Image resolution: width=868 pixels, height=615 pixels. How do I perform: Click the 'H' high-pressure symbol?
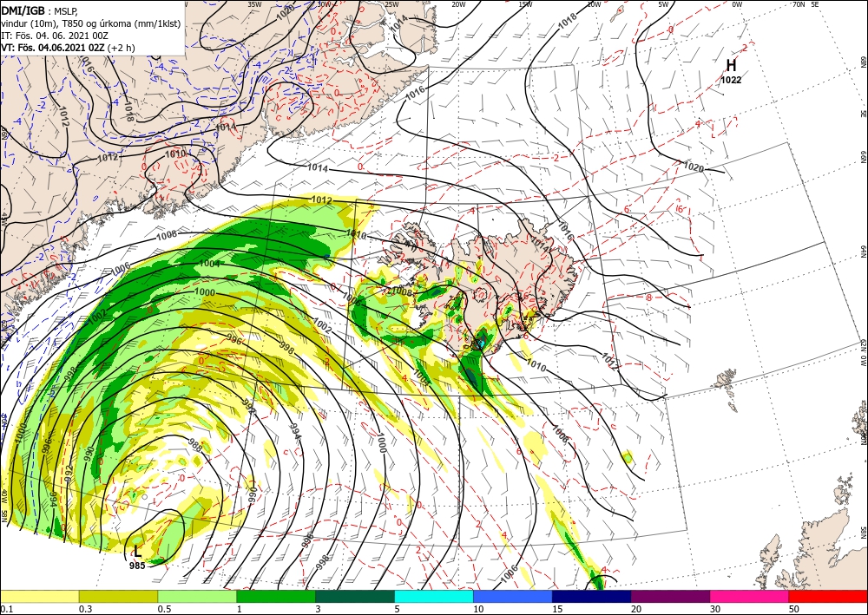731,65
